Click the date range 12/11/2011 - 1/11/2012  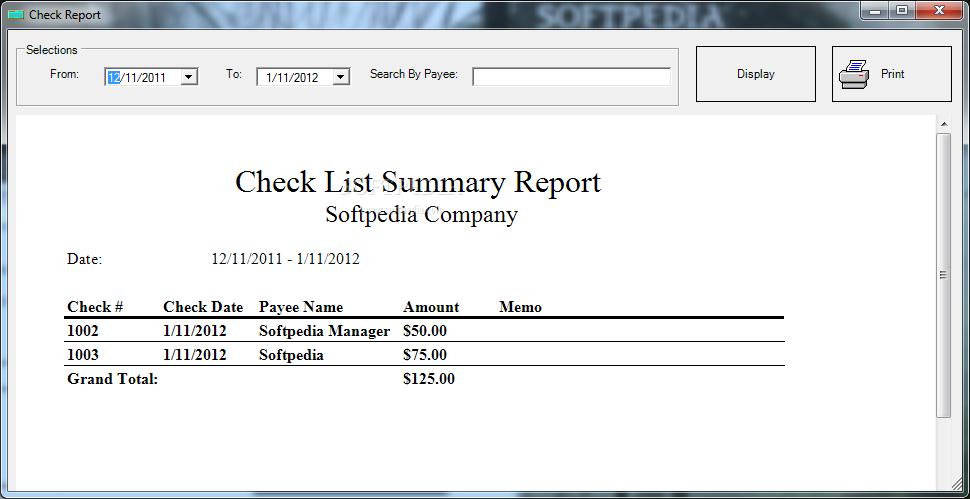pyautogui.click(x=285, y=259)
